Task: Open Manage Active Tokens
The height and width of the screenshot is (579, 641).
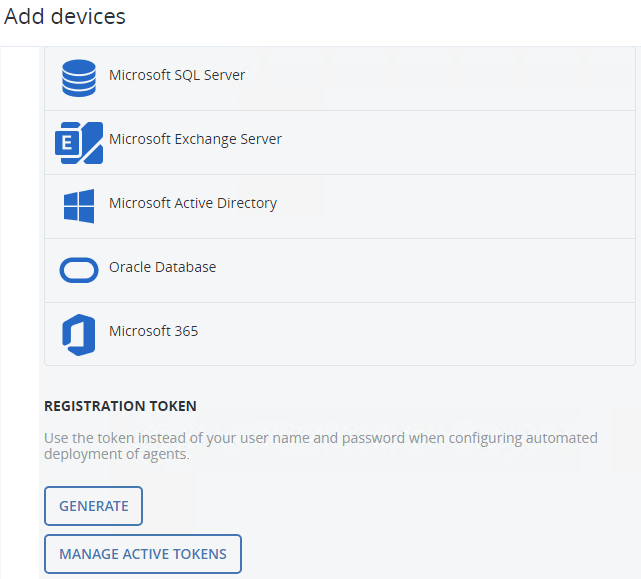Action: pos(143,554)
